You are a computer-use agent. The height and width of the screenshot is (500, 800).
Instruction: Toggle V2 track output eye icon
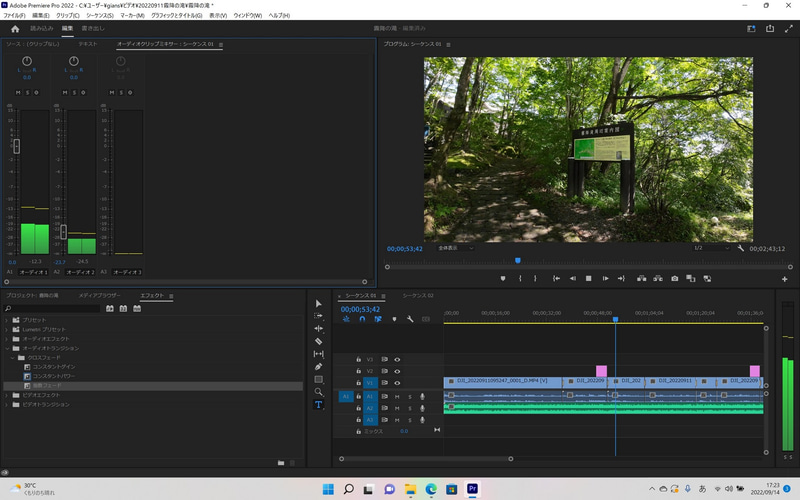point(397,371)
